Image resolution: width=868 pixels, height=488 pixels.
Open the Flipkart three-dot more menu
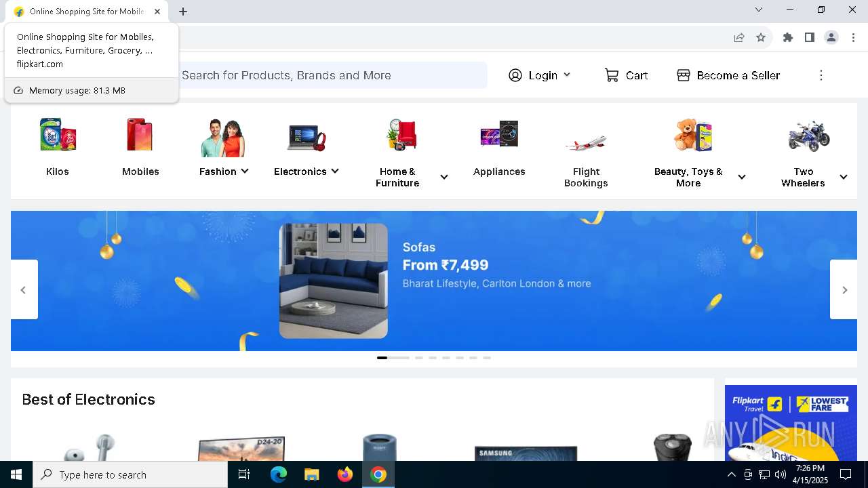821,75
